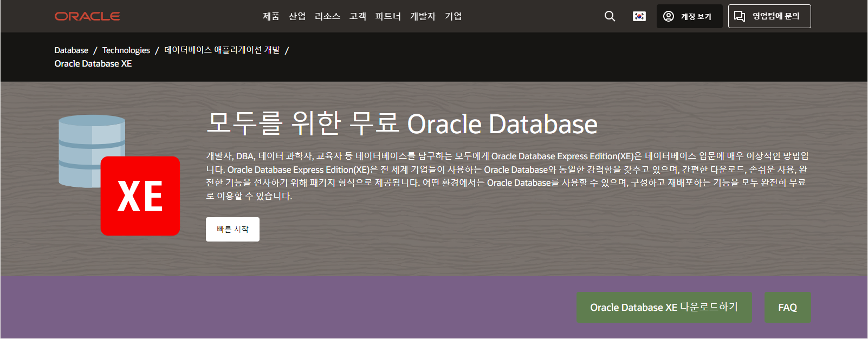
Task: Click the Oracle logo
Action: coord(87,16)
